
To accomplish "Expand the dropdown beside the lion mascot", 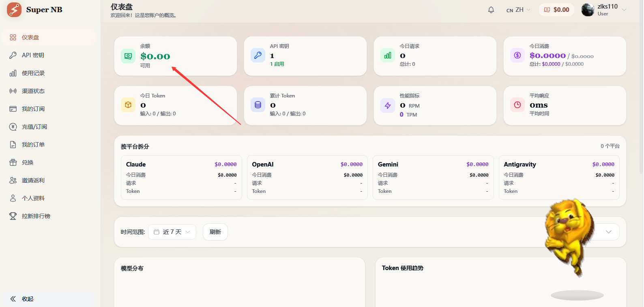I will 608,232.
